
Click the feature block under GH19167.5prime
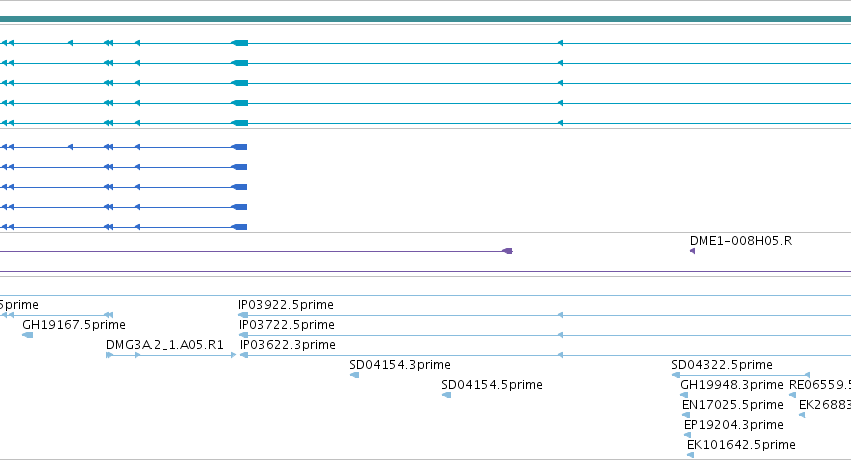coord(28,335)
